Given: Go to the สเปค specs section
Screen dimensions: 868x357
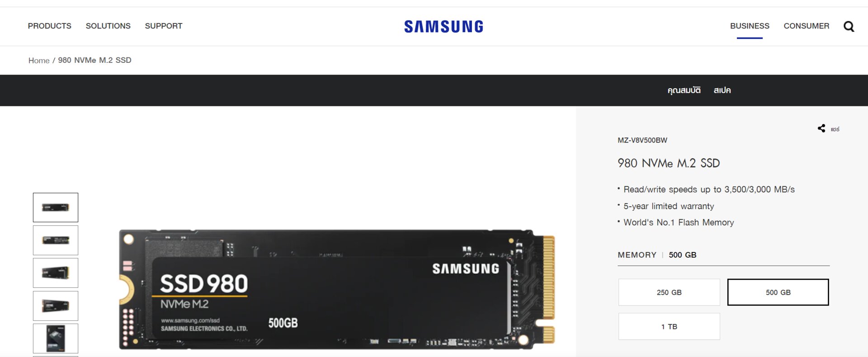Looking at the screenshot, I should point(722,90).
